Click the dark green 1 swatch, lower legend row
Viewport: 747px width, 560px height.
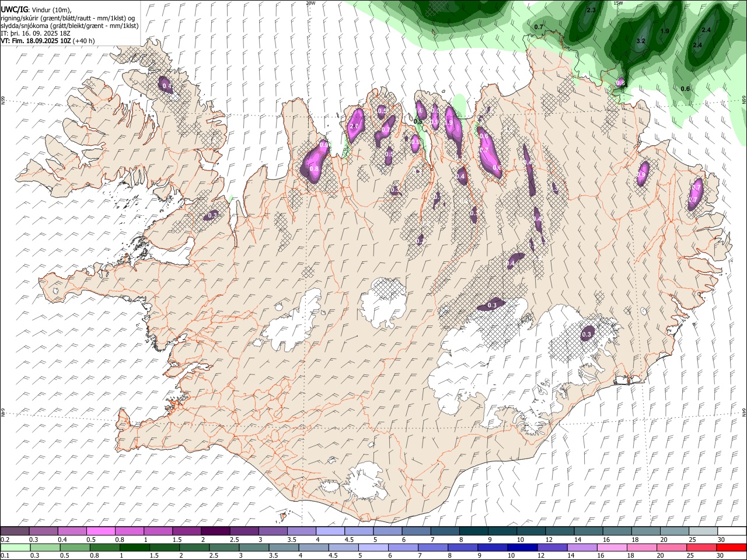click(134, 547)
